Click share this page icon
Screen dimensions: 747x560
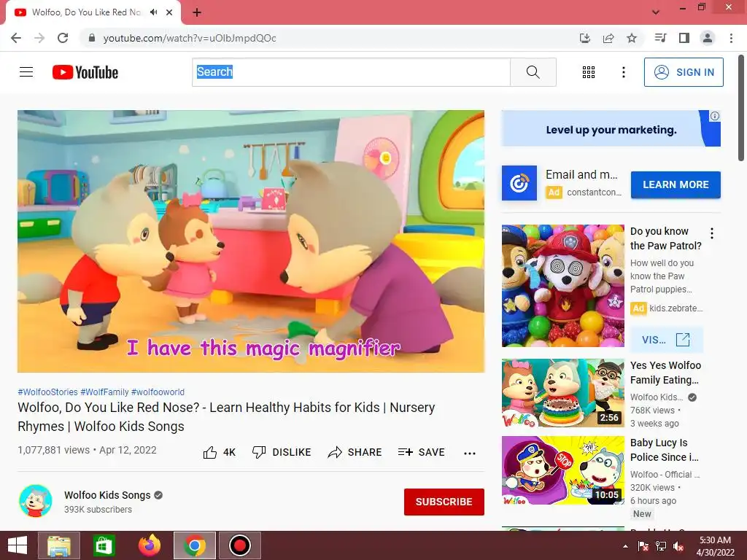click(608, 38)
